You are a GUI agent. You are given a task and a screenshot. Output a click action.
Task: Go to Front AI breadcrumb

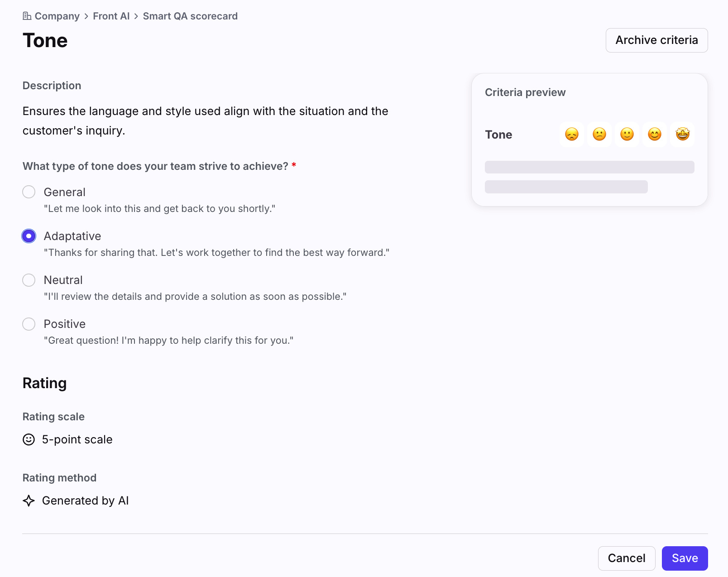(111, 16)
